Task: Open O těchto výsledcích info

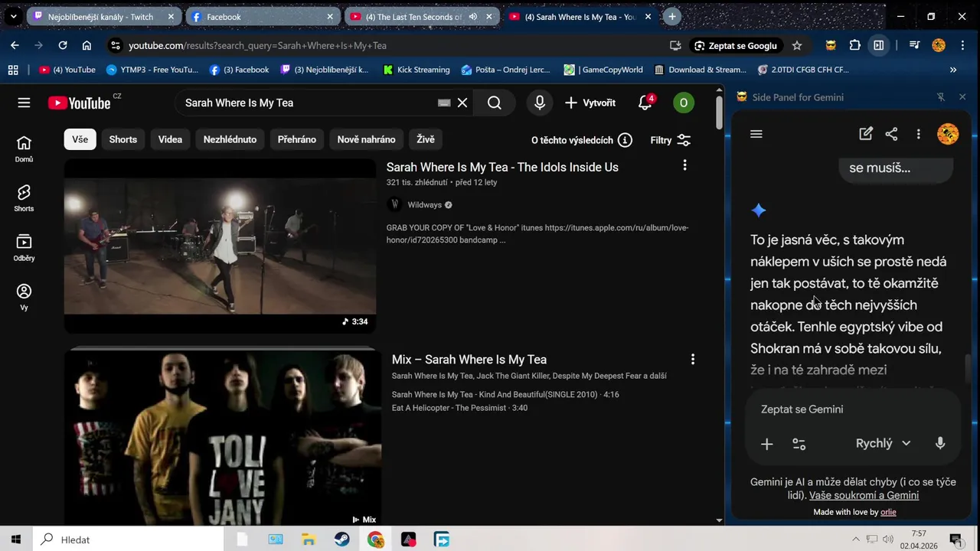Action: tap(582, 140)
